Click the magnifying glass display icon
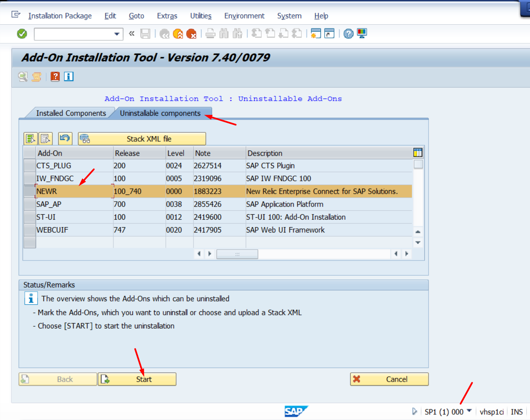The width and height of the screenshot is (530, 420). click(23, 76)
